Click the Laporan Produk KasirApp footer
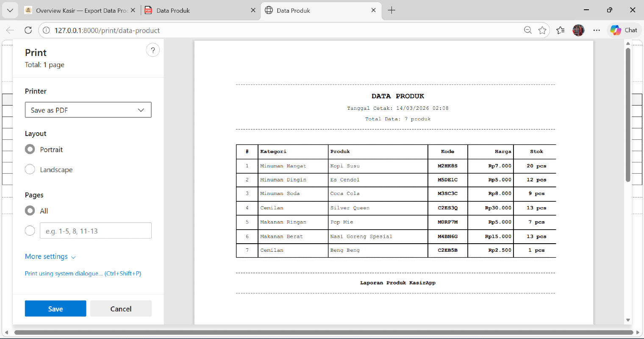 [398, 283]
